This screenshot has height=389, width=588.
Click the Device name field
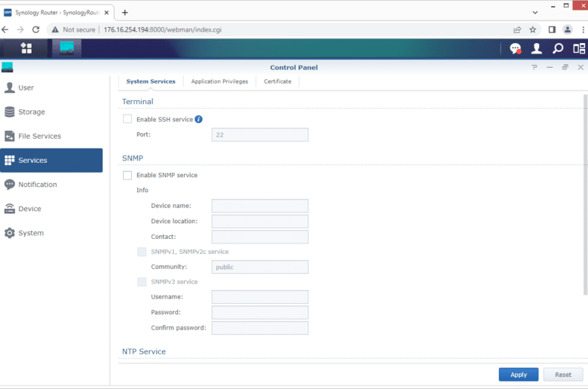coord(260,206)
